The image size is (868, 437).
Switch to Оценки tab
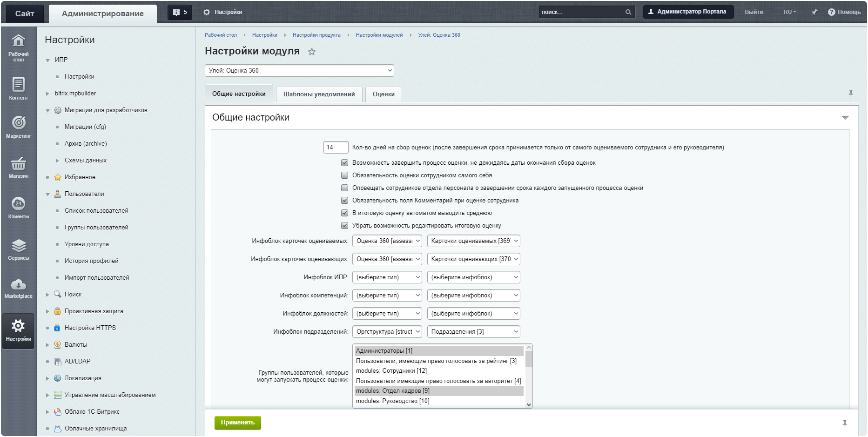pyautogui.click(x=384, y=94)
